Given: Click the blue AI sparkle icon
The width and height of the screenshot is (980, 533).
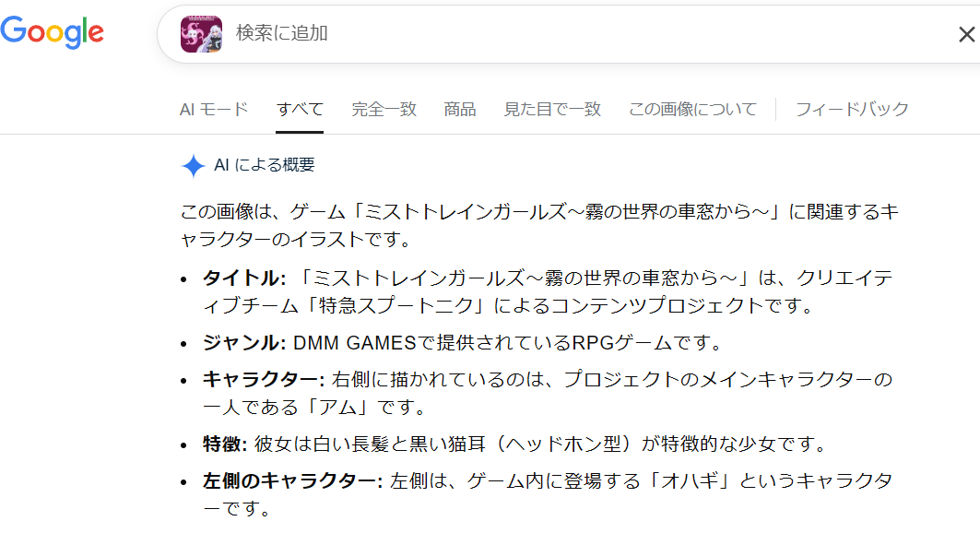Looking at the screenshot, I should tap(193, 166).
